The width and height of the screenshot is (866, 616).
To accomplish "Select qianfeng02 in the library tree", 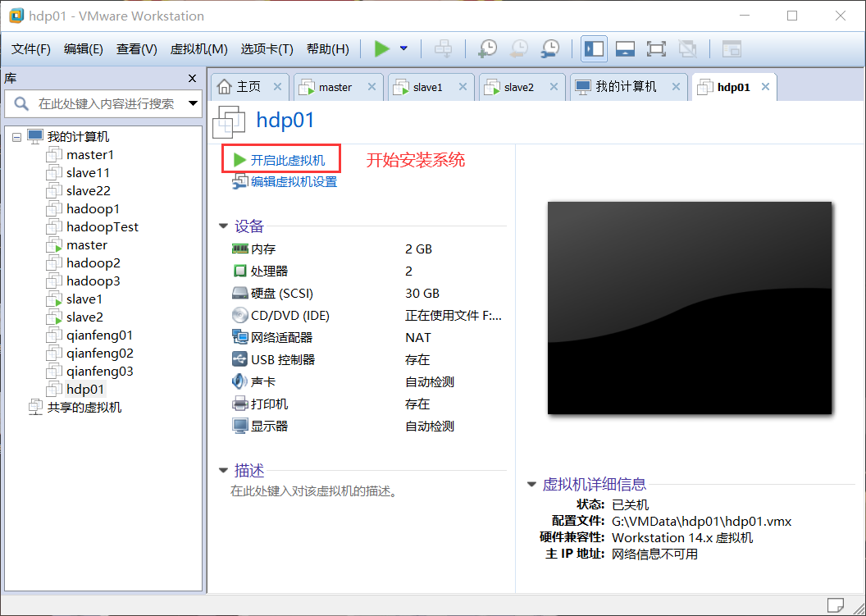I will pos(99,354).
